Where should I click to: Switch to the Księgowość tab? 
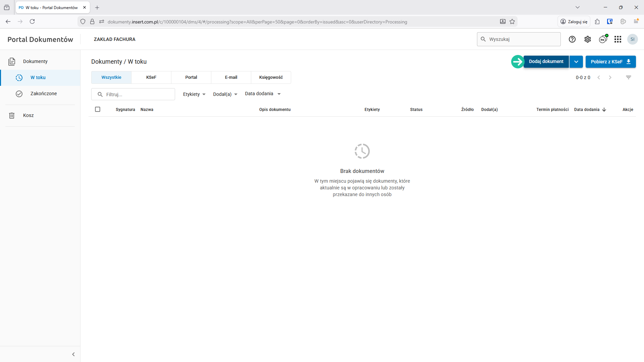(x=271, y=77)
